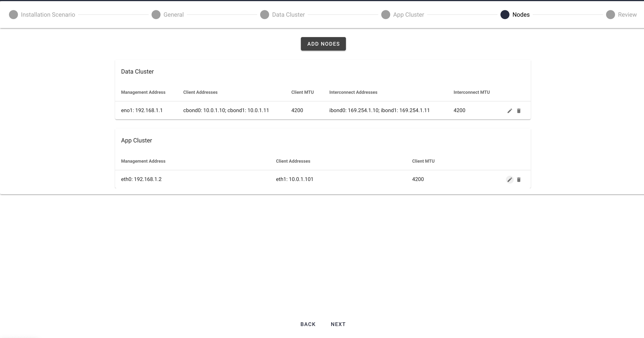Click the BACK navigation button
The image size is (644, 338).
pyautogui.click(x=308, y=324)
